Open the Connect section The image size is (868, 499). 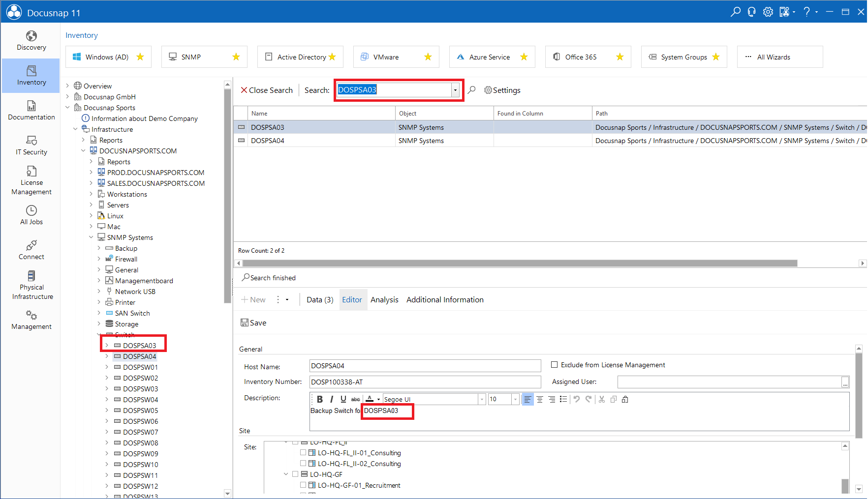[31, 250]
